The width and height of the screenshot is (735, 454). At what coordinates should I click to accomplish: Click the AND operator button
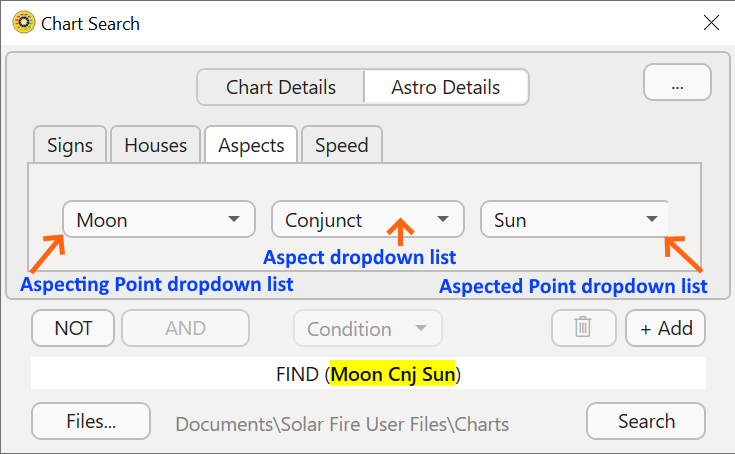click(186, 328)
